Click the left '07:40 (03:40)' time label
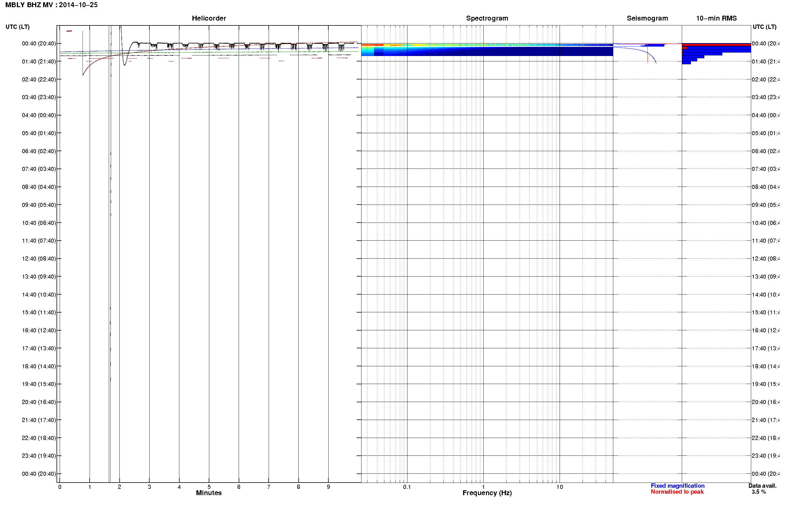The image size is (812, 508). point(39,169)
